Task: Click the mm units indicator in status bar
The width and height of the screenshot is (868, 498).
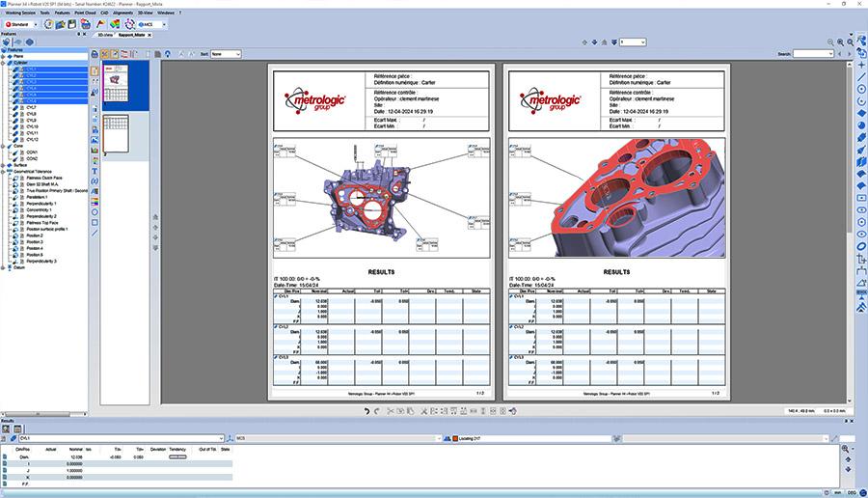Action: coord(837,492)
